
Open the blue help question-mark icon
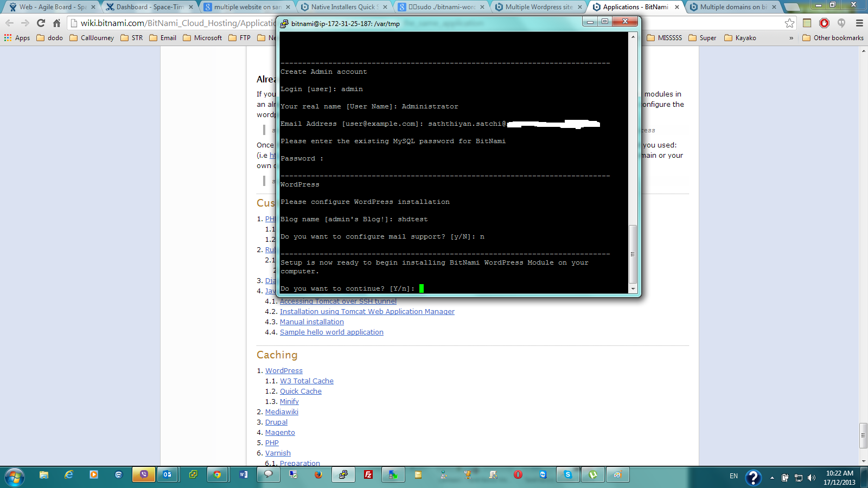[x=753, y=477]
